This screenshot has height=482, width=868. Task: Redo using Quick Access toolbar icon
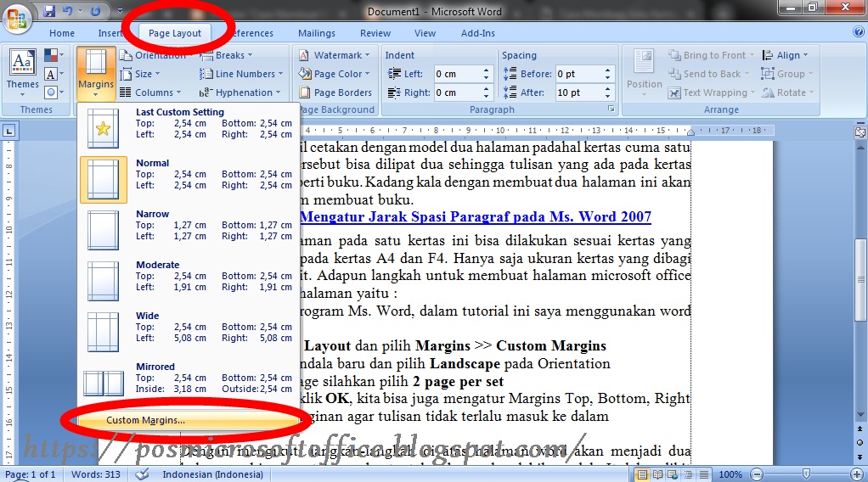95,11
